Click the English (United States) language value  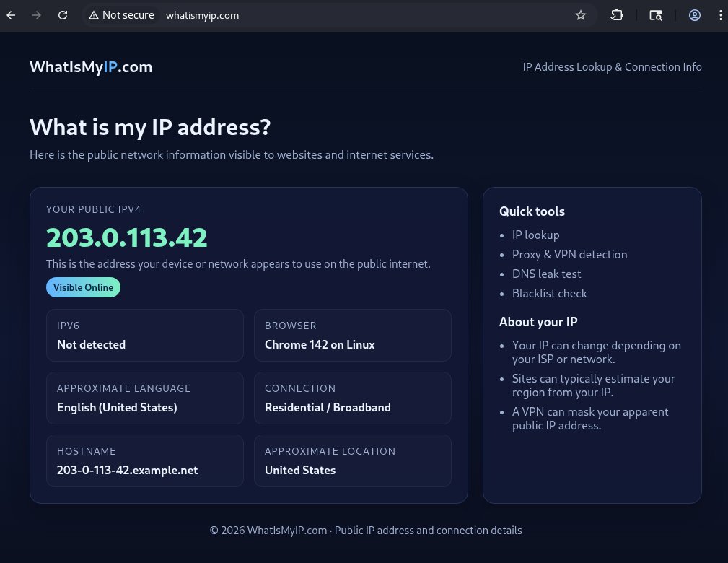(117, 407)
